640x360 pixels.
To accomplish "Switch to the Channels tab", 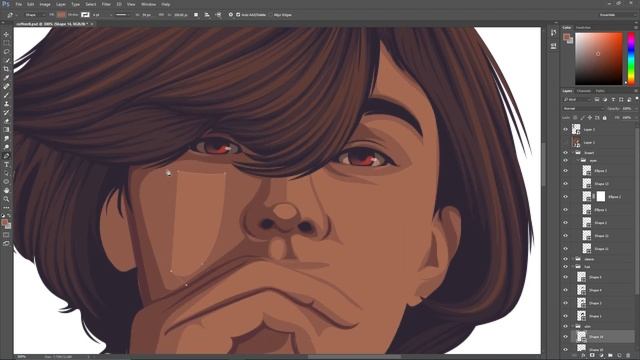I will 584,91.
